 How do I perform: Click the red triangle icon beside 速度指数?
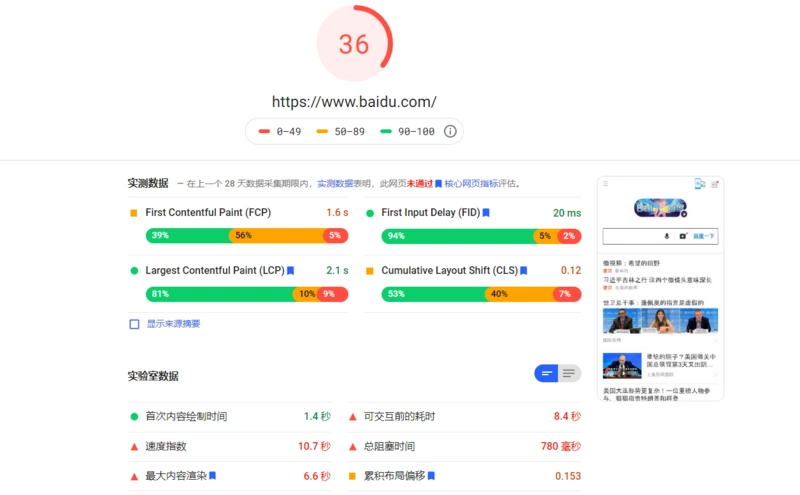pos(134,447)
